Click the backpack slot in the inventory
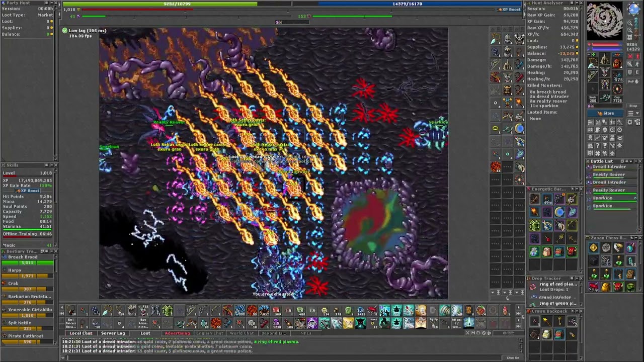 617,63
